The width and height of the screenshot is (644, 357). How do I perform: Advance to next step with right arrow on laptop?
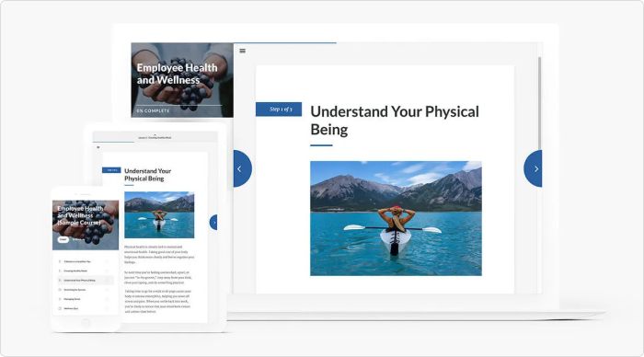[533, 168]
